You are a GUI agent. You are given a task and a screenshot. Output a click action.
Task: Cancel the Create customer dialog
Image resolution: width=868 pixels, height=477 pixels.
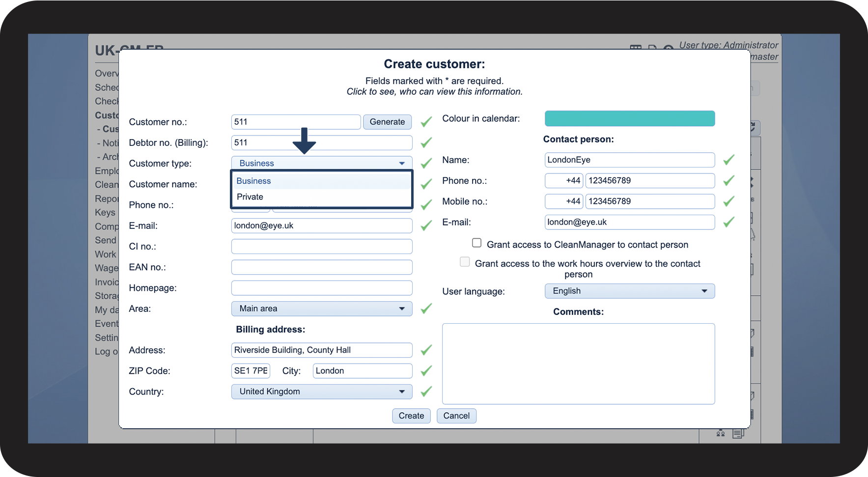pos(456,416)
